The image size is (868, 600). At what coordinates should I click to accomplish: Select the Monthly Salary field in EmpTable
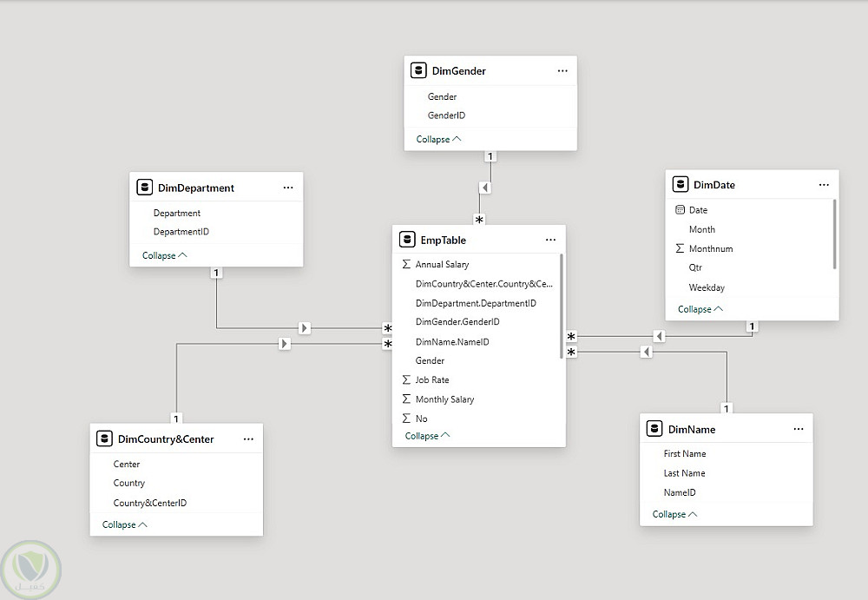[444, 399]
